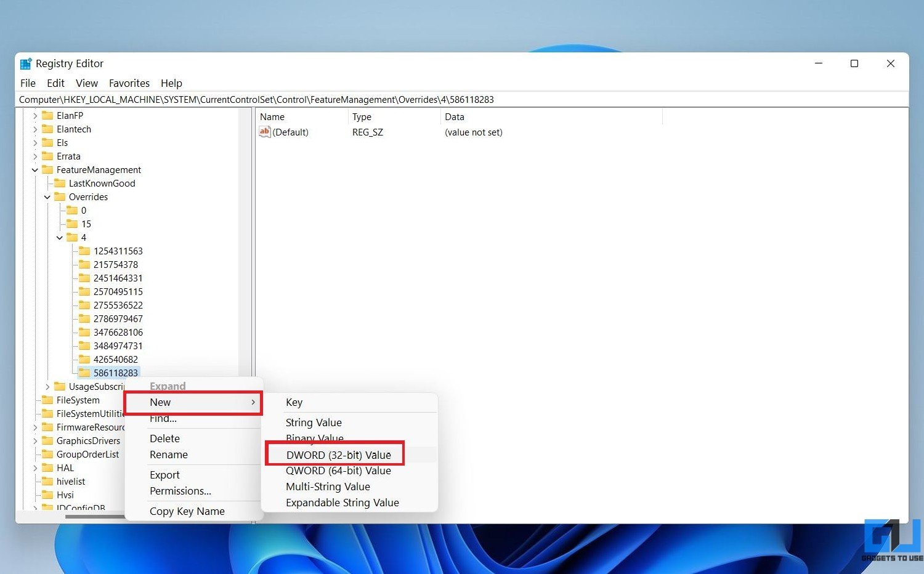
Task: Select the Overrides folder icon
Action: [60, 197]
